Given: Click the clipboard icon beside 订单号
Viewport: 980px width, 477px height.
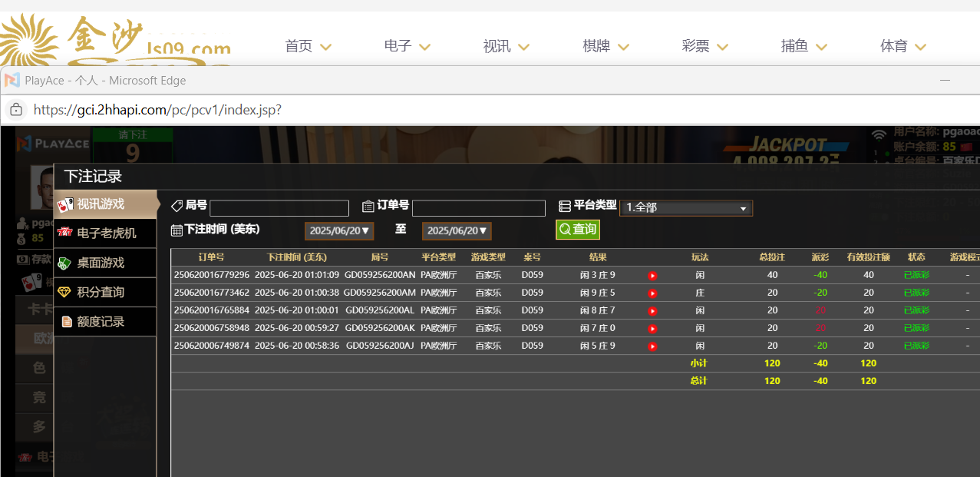Looking at the screenshot, I should [x=368, y=206].
